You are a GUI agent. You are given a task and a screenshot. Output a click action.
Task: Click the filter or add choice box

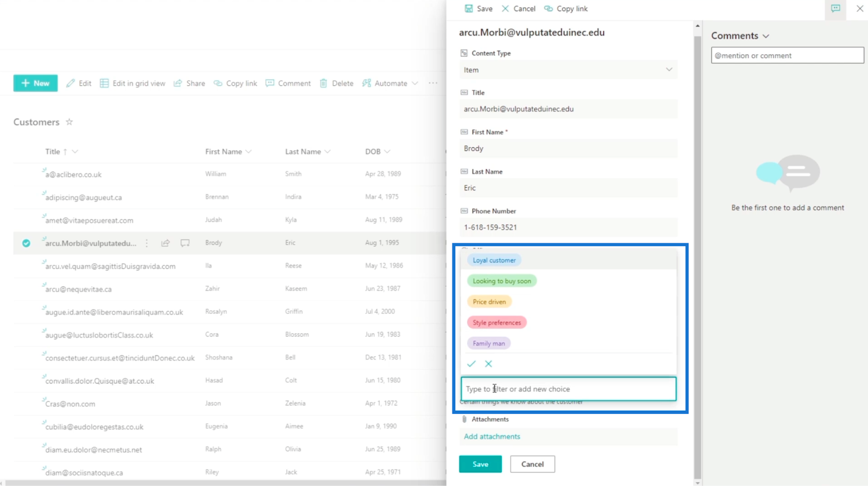tap(568, 389)
